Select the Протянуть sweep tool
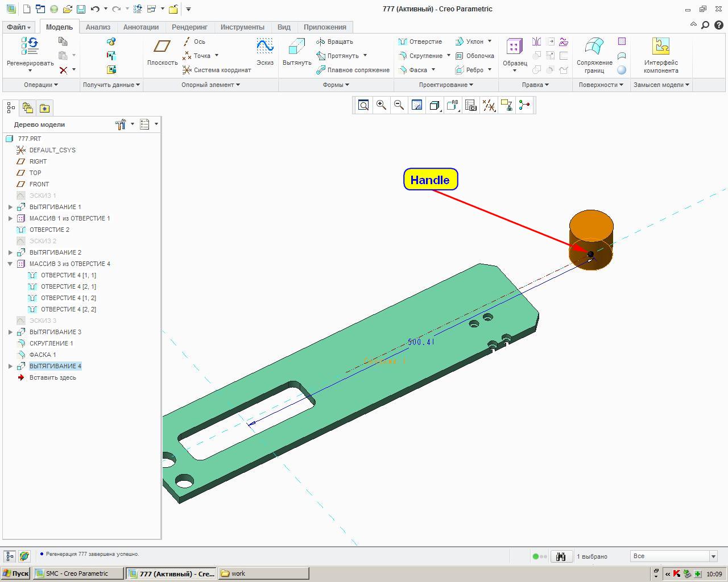The height and width of the screenshot is (582, 728). (338, 56)
